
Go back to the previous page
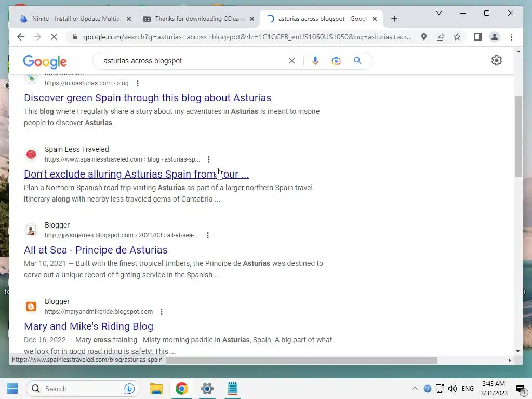tap(21, 37)
